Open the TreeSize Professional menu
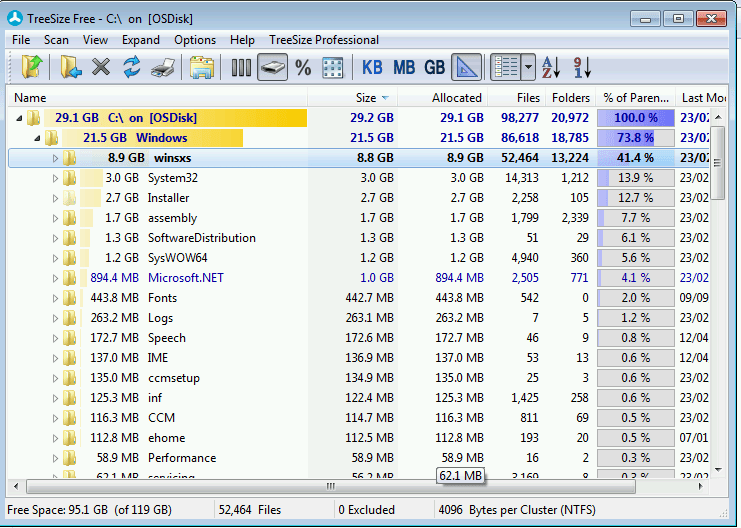741x528 pixels. [x=324, y=40]
